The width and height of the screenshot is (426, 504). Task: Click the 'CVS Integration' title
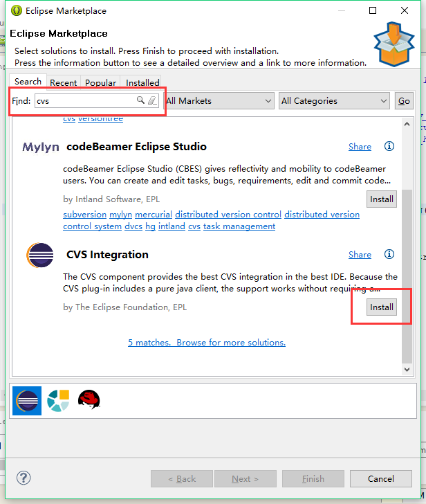tap(107, 255)
